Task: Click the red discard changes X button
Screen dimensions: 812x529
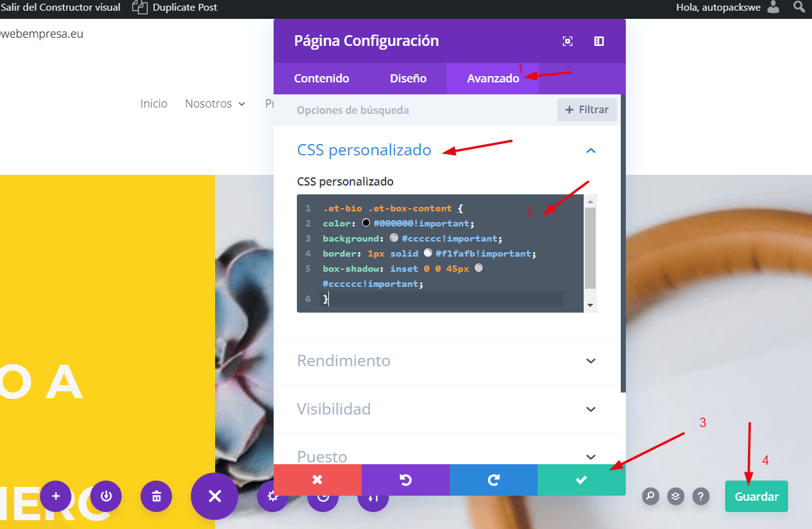Action: tap(318, 480)
